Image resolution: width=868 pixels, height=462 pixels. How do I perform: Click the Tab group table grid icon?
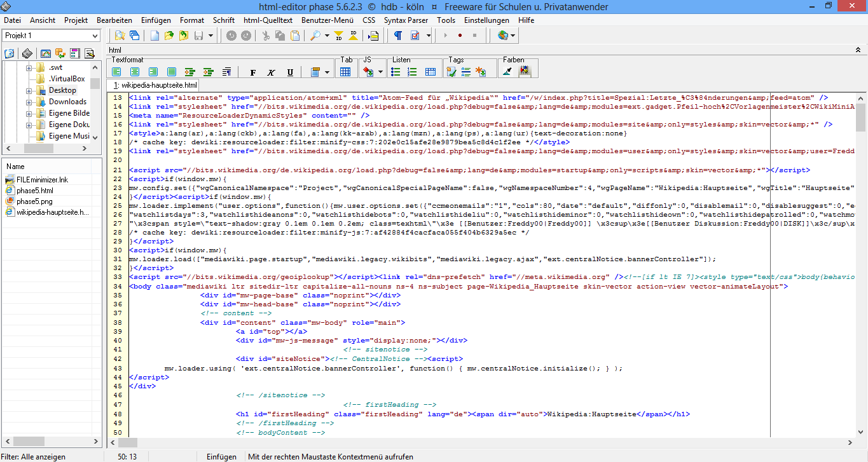coord(345,72)
